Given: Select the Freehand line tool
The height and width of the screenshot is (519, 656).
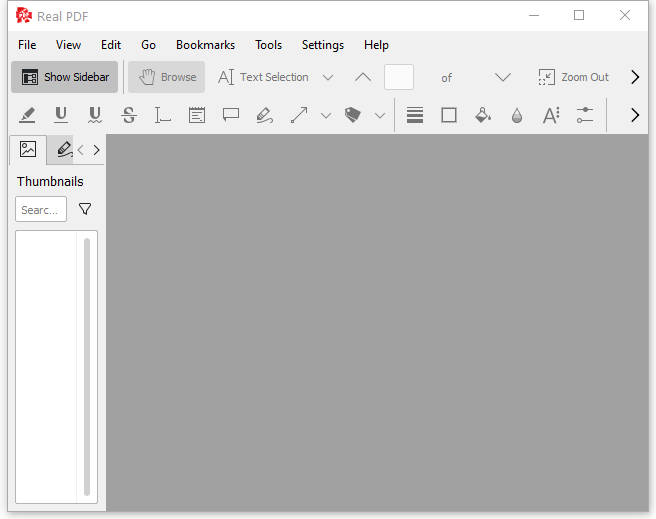Looking at the screenshot, I should (x=265, y=115).
